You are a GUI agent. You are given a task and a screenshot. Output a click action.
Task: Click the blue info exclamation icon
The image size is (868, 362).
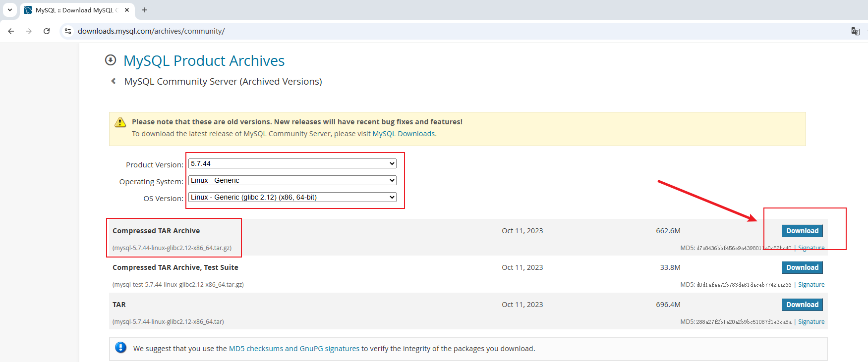coord(120,348)
